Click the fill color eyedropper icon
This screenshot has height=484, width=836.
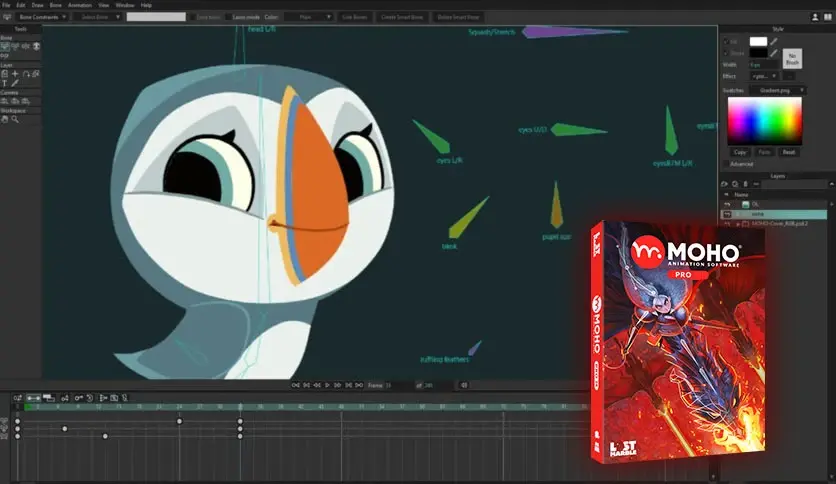[x=774, y=41]
